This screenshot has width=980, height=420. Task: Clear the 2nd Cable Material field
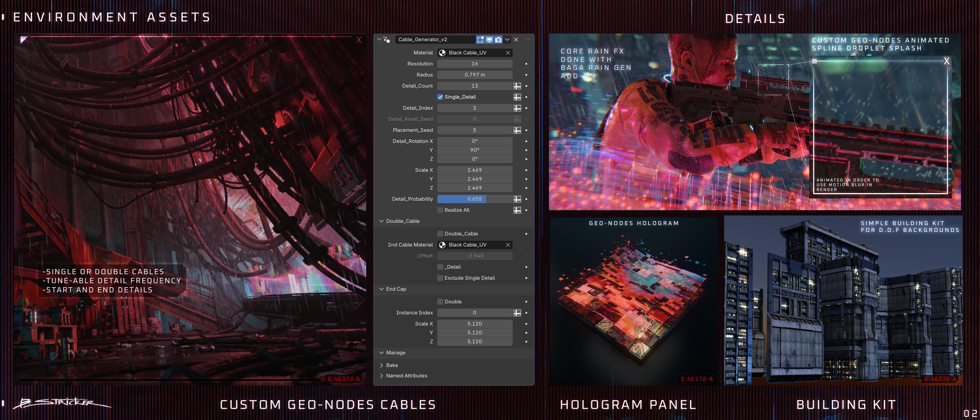508,245
